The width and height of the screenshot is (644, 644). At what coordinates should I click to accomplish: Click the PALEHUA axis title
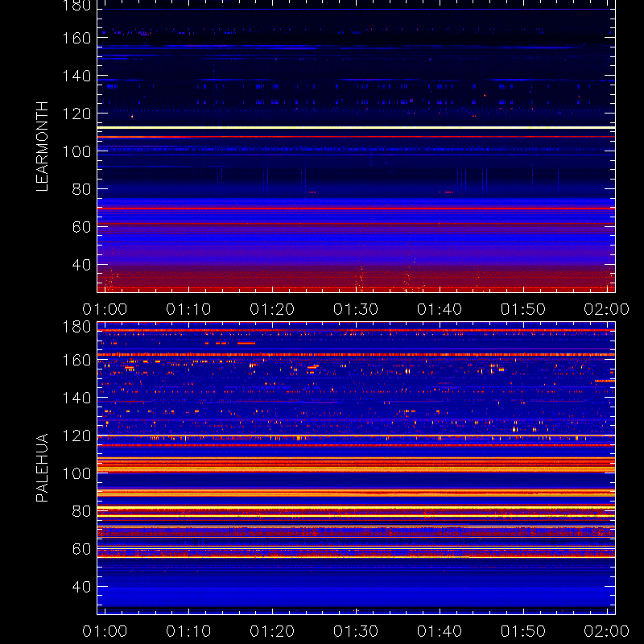point(43,468)
